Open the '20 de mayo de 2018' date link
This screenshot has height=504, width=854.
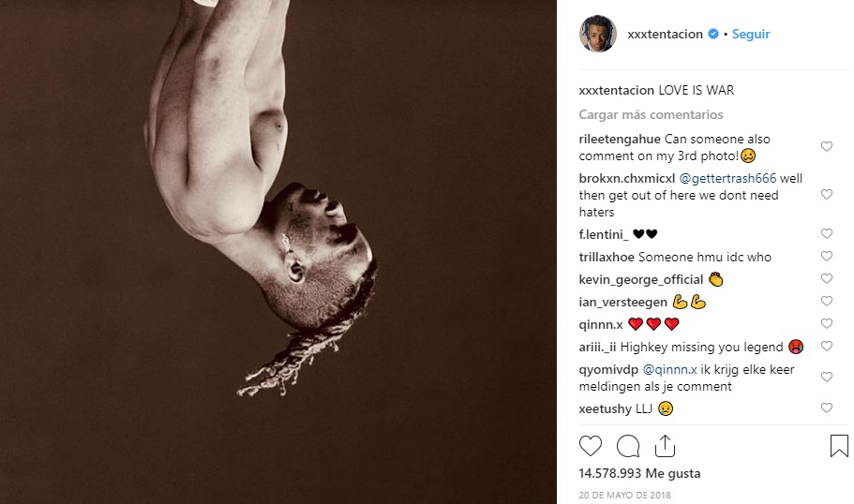(626, 495)
